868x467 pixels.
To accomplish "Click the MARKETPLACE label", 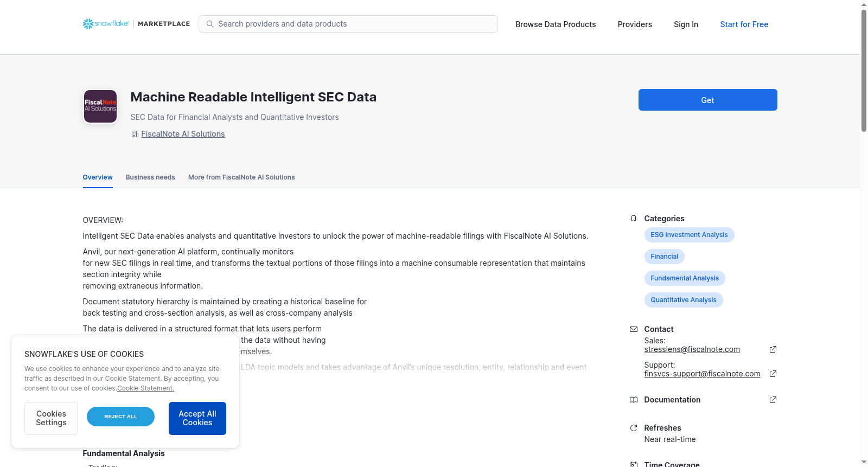I will pos(164,24).
